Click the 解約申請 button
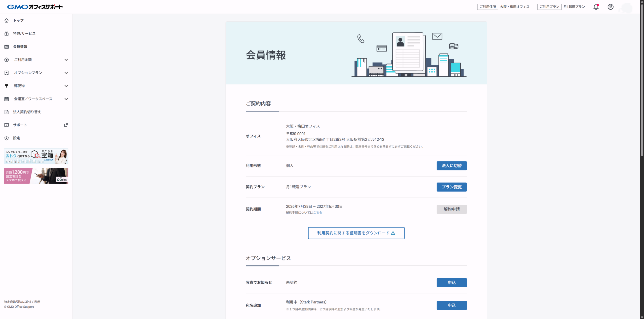 [452, 209]
